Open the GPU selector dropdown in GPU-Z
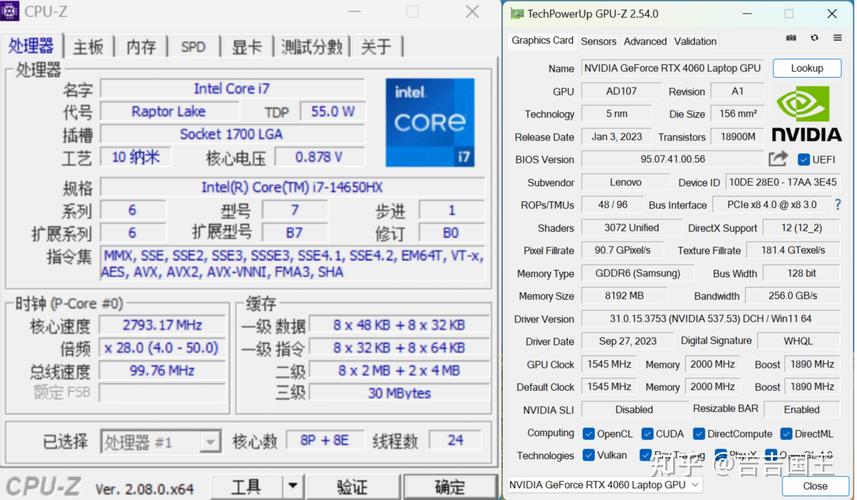Screen dimensions: 857x500 pos(604,485)
